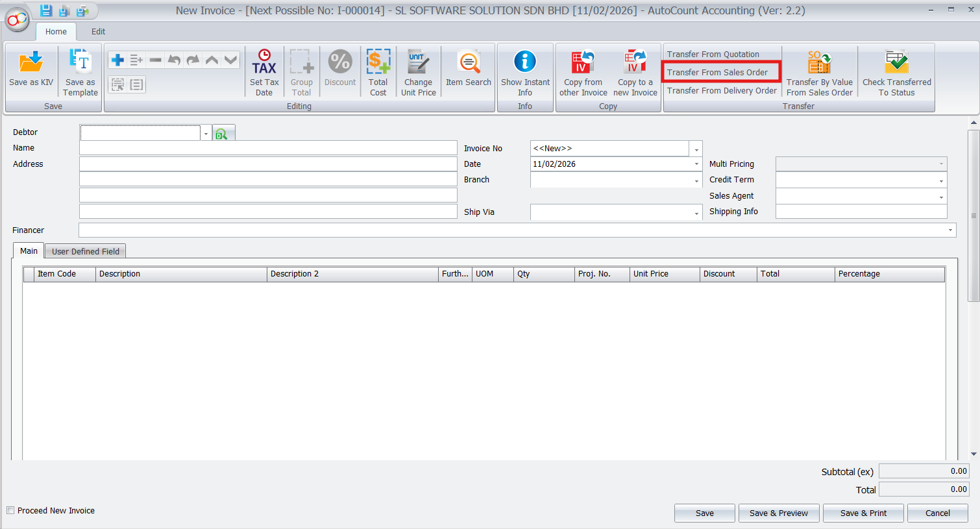Open the Date picker dropdown
The width and height of the screenshot is (980, 529).
coord(696,164)
